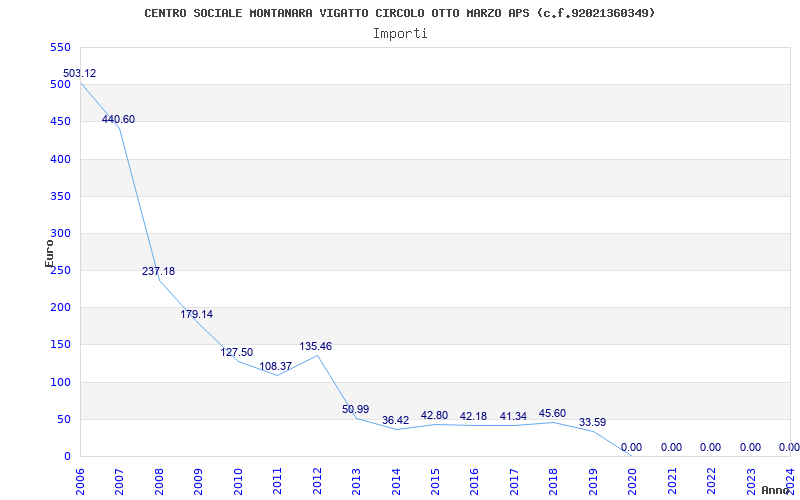Click the 0.00 label above 2021
The height and width of the screenshot is (500, 800).
tap(671, 447)
